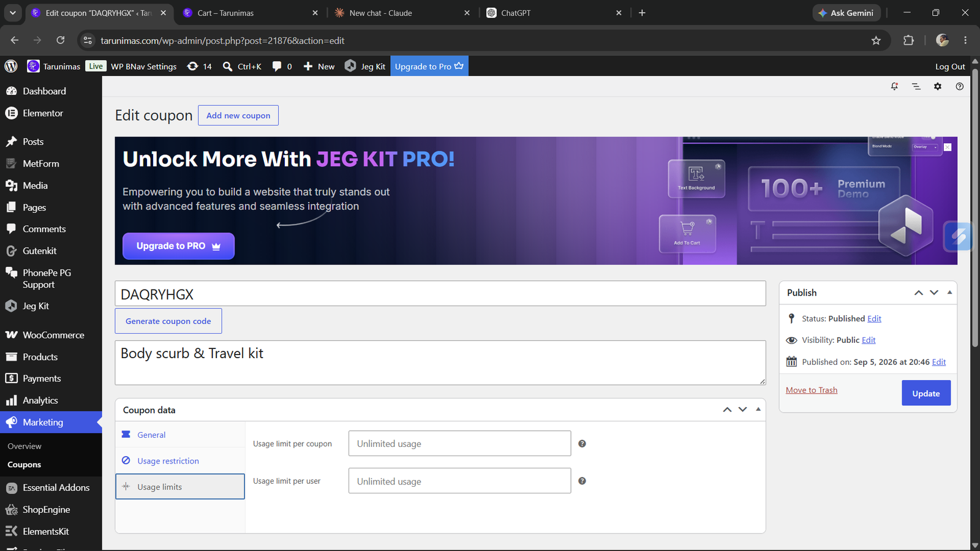Click help tooltip for Usage limit per user

tap(582, 481)
